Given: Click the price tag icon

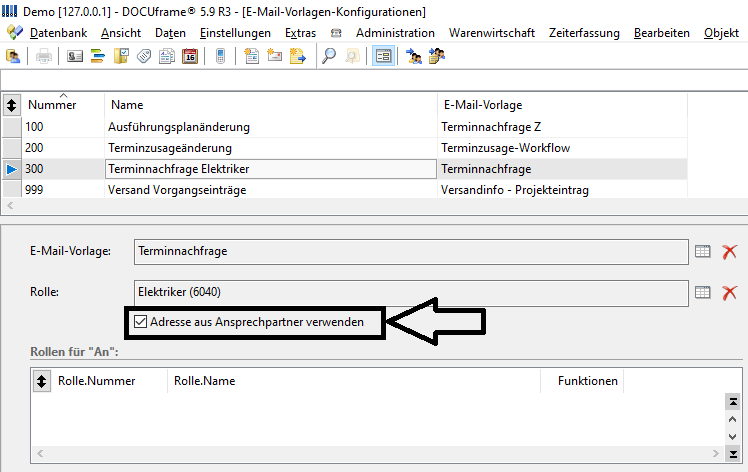Looking at the screenshot, I should click(144, 56).
